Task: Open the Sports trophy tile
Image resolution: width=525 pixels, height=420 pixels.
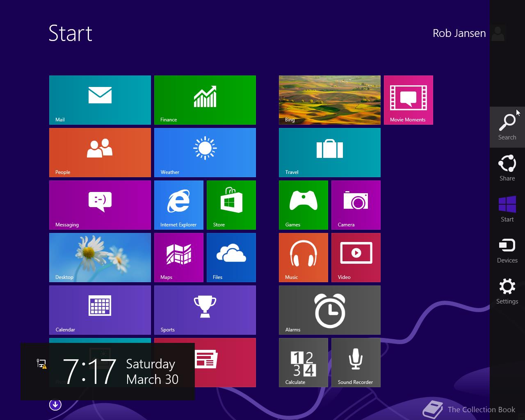Action: [205, 310]
